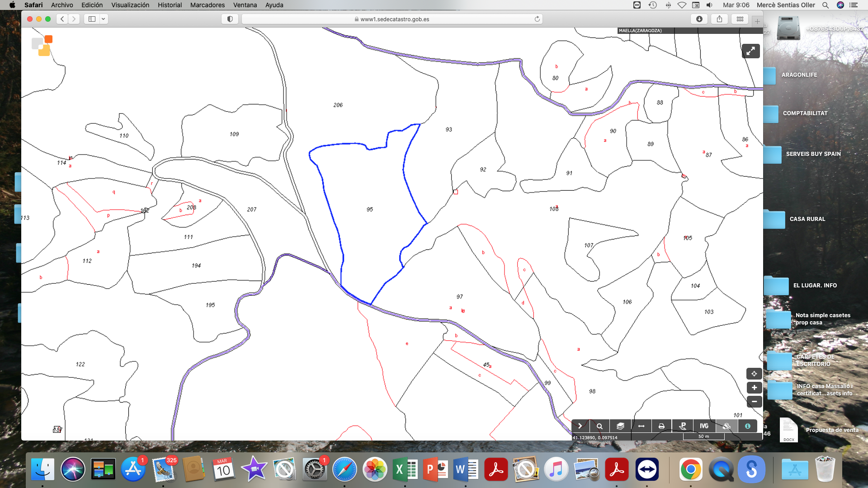The image size is (868, 488).
Task: Click the Safari share button
Action: [x=719, y=19]
